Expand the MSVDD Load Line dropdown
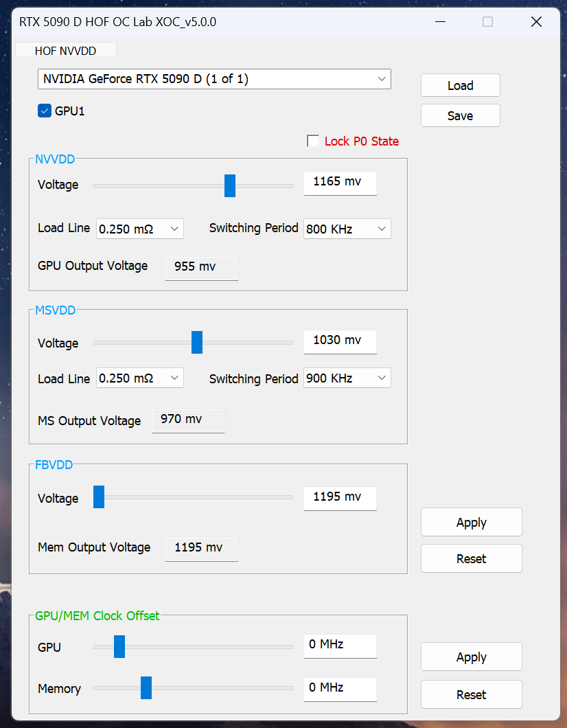The image size is (567, 728). (139, 378)
